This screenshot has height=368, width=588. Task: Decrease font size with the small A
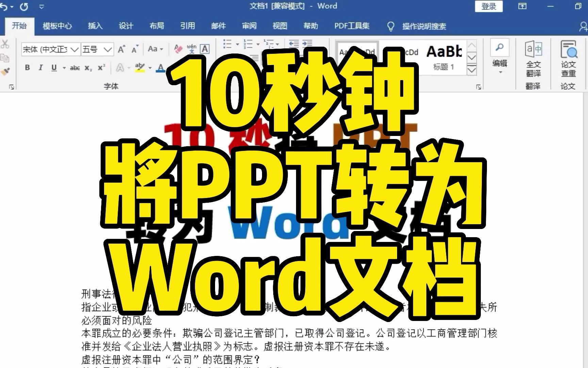(135, 49)
